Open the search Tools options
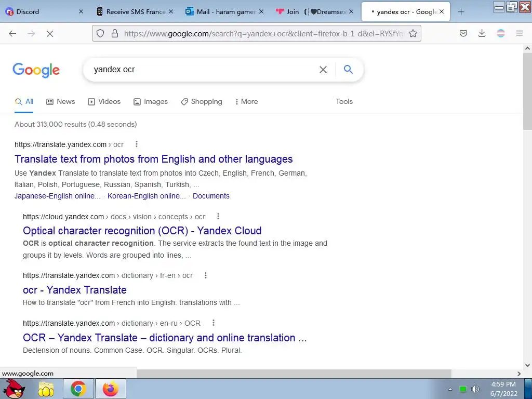532x399 pixels. [344, 101]
